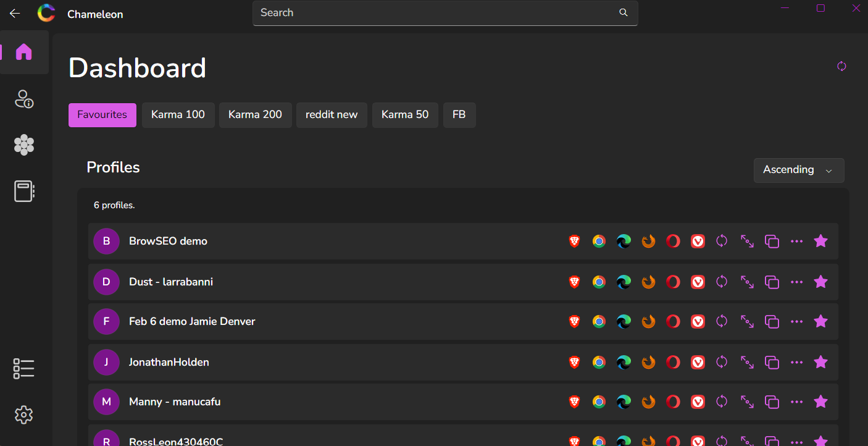Viewport: 868px width, 446px height.
Task: Open more options for Dust - larrabanni
Action: tap(796, 282)
